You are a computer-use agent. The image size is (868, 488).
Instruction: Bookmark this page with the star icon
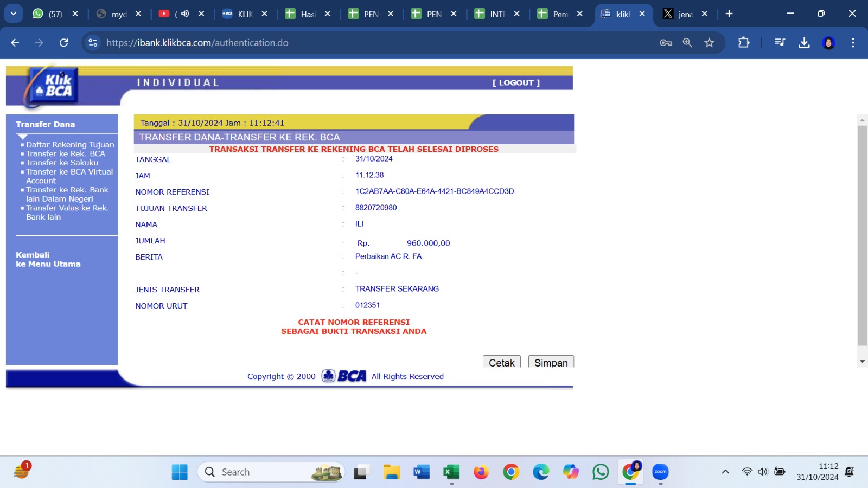click(709, 43)
